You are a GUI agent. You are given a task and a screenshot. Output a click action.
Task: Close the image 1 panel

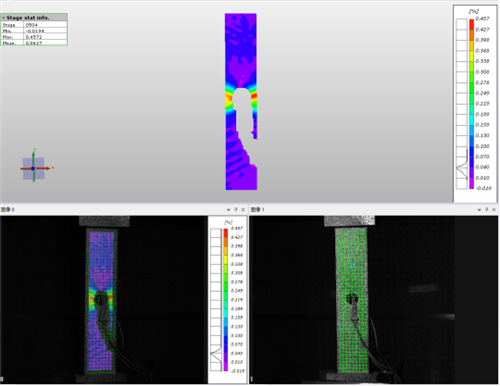point(494,209)
